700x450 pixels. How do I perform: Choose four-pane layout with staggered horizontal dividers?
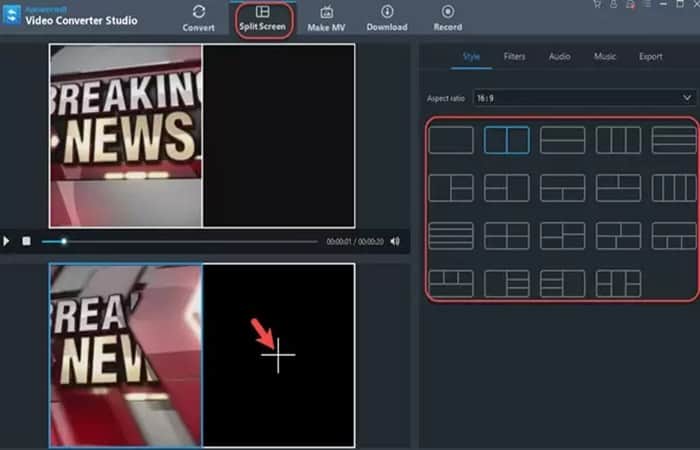click(562, 236)
